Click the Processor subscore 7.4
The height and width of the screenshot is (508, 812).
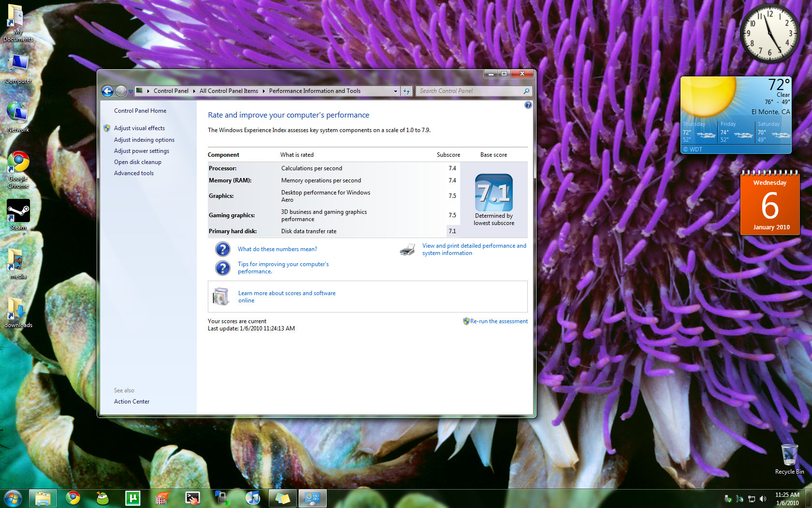(452, 168)
